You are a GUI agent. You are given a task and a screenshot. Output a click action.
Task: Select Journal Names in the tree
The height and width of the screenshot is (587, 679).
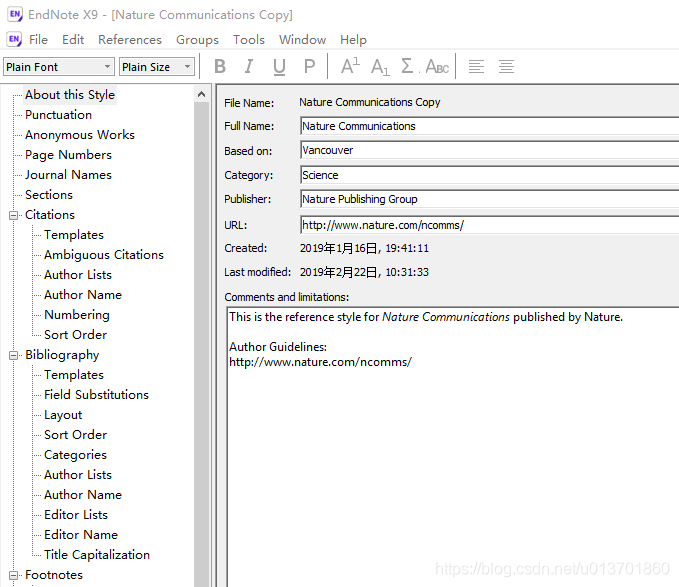click(68, 174)
